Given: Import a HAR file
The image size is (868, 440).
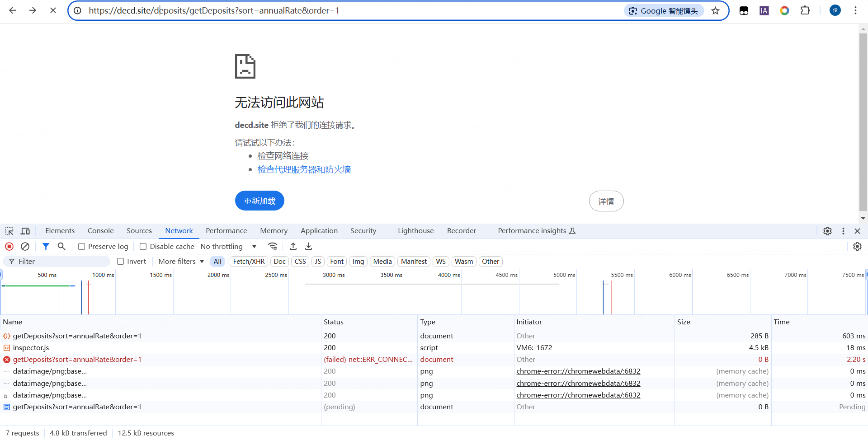Looking at the screenshot, I should pos(293,247).
